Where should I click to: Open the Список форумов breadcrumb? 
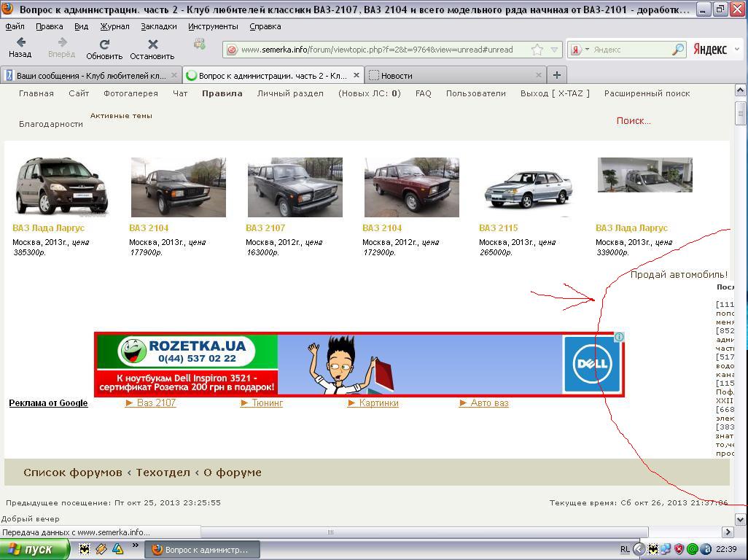(72, 472)
